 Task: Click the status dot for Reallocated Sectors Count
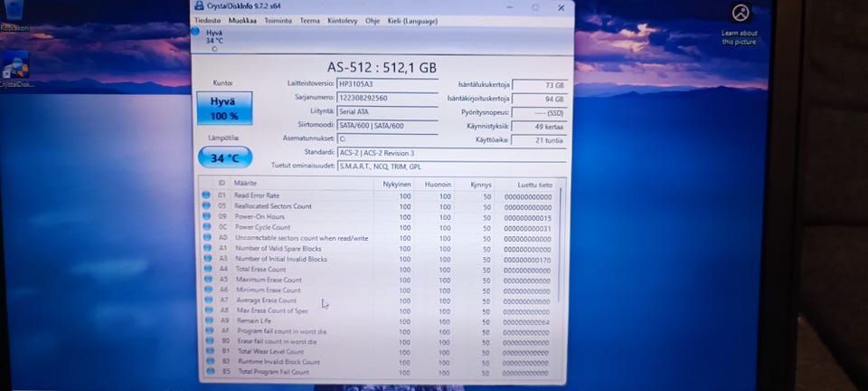pyautogui.click(x=206, y=205)
